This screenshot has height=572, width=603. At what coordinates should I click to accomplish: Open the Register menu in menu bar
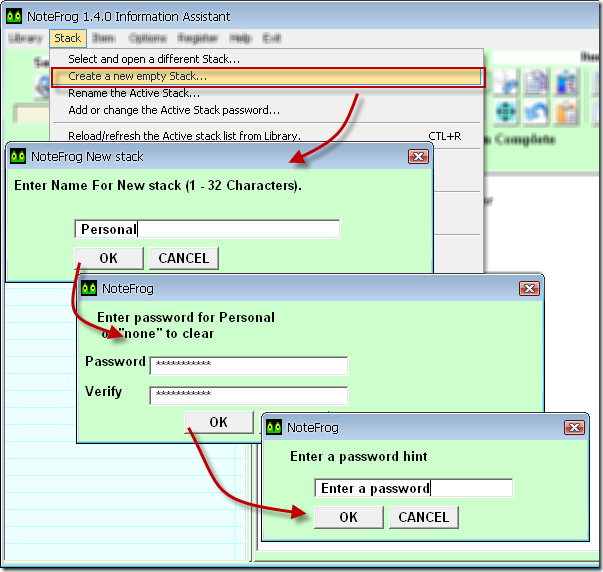tap(198, 38)
